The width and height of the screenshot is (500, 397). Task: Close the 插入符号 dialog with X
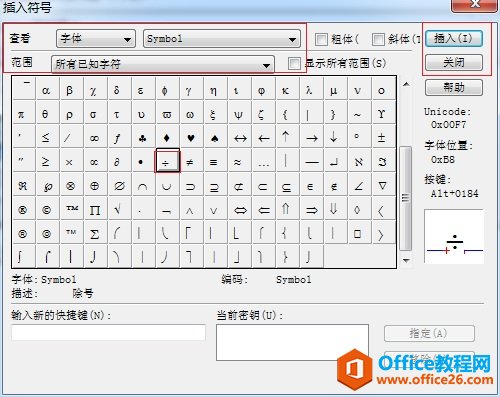pos(474,5)
